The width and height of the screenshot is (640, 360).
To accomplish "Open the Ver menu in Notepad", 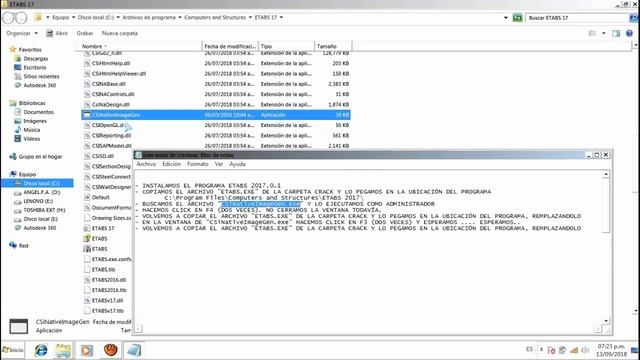I will coord(219,164).
